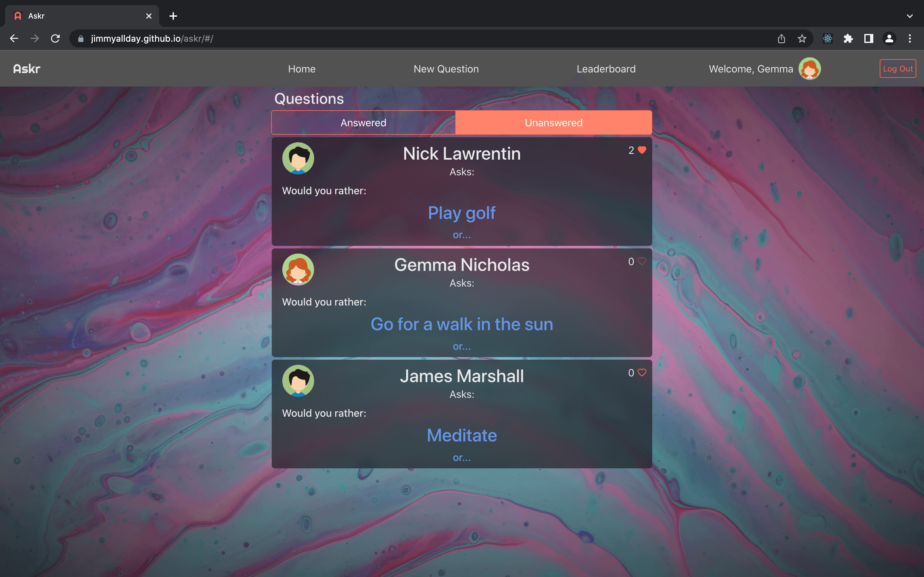Go to New Question page
The width and height of the screenshot is (924, 577).
pos(446,69)
